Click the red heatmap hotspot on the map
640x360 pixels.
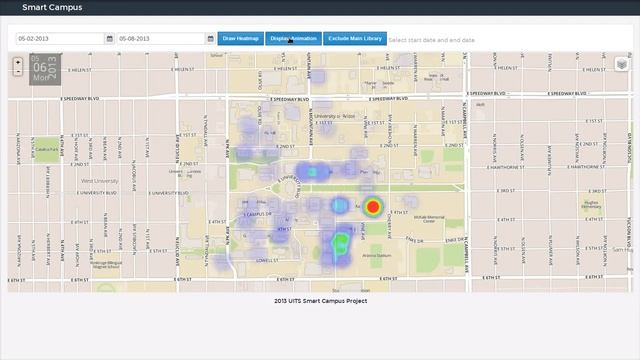pyautogui.click(x=373, y=207)
